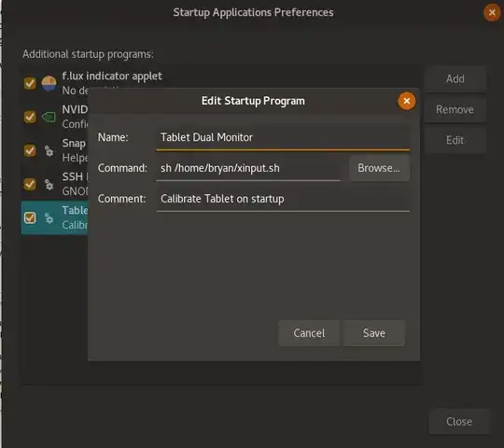Close the Startup Applications Preferences window
Image resolution: width=504 pixels, height=448 pixels.
492,12
